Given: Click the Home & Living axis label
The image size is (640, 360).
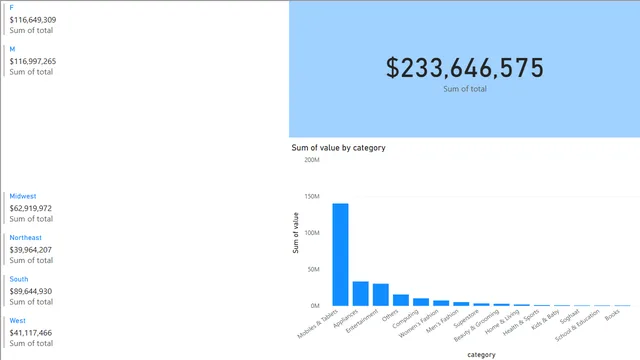Looking at the screenshot, I should (502, 322).
